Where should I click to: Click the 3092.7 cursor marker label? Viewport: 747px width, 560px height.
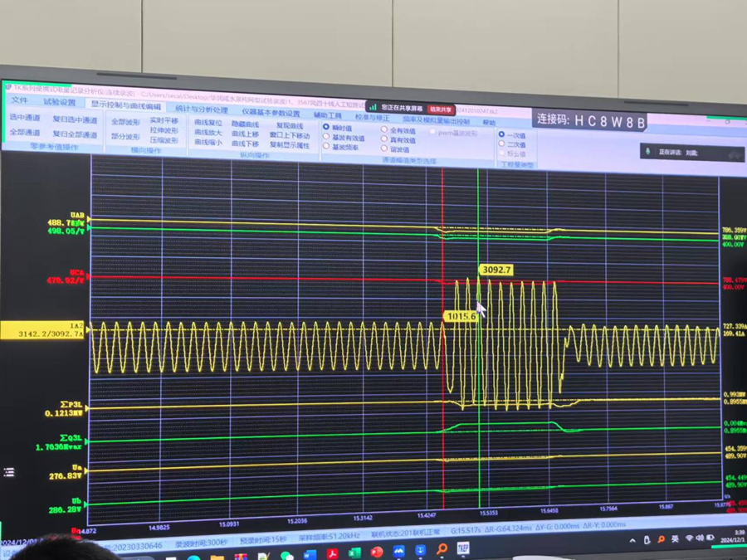496,270
